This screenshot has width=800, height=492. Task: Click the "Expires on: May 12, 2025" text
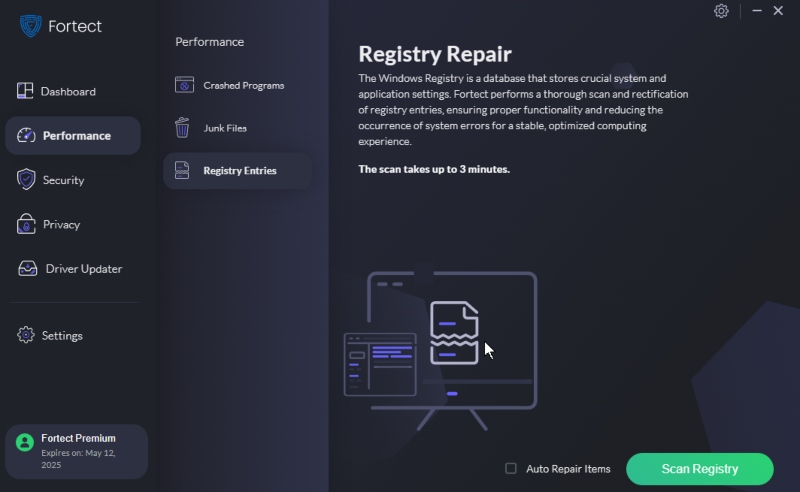point(78,458)
